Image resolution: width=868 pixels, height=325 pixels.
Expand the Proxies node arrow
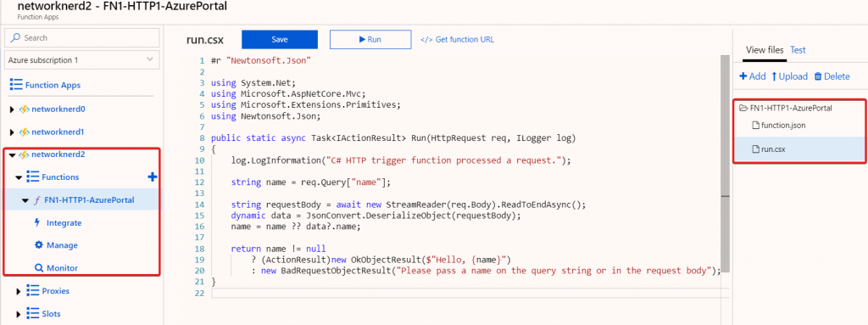19,291
